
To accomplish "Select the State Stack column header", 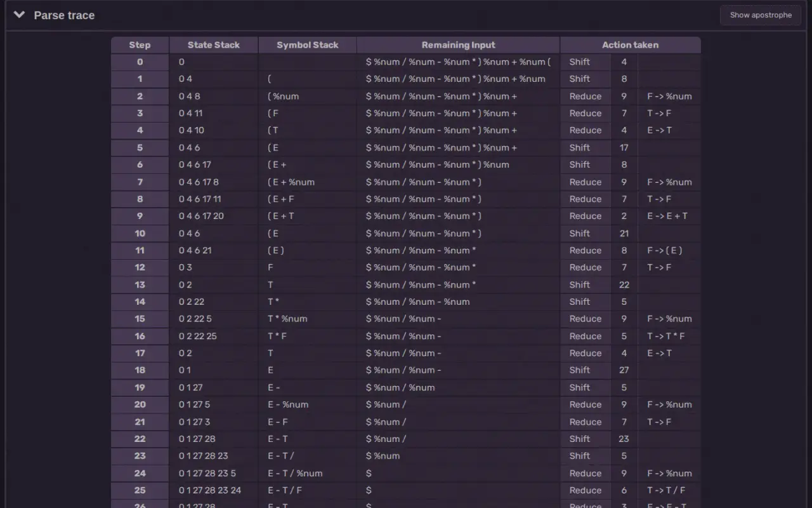I will pos(214,45).
